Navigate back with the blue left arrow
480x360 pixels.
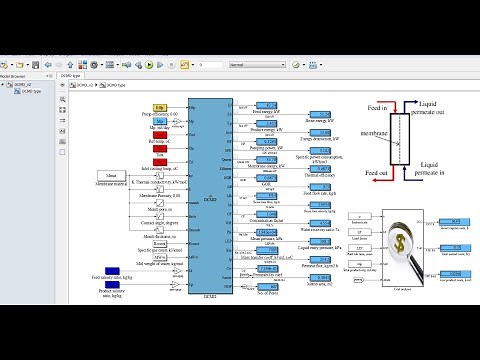coord(48,65)
